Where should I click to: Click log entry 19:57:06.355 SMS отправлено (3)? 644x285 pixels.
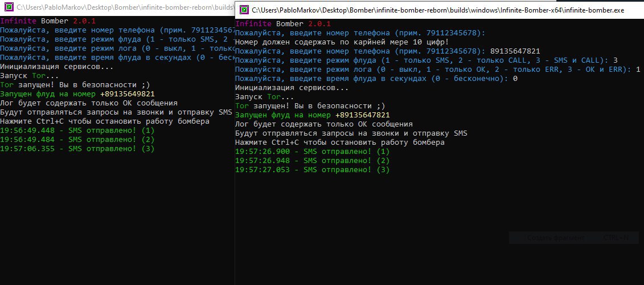[x=77, y=149]
